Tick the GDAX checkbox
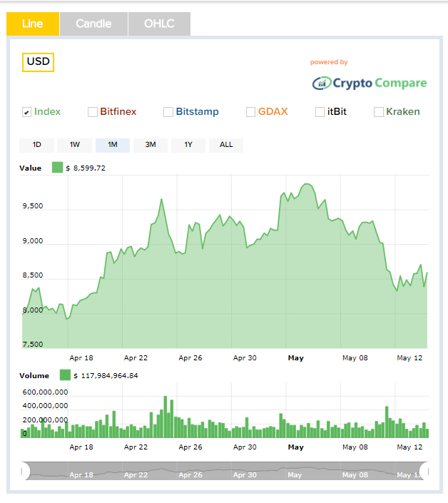Viewport: 448px width, 503px height. point(250,112)
